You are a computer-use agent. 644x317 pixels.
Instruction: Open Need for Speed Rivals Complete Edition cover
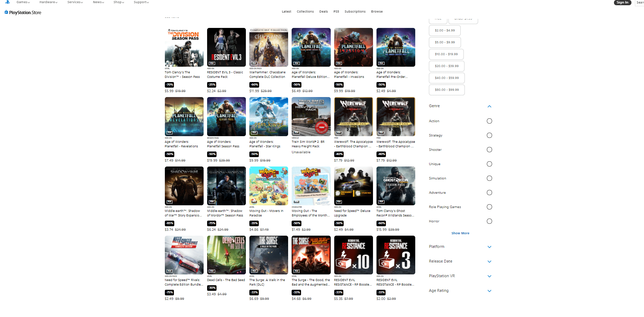[x=184, y=255]
